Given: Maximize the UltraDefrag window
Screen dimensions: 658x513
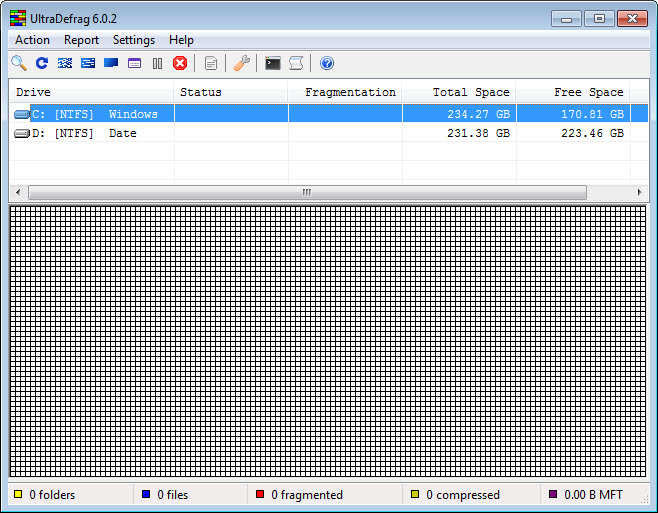Looking at the screenshot, I should pos(599,19).
